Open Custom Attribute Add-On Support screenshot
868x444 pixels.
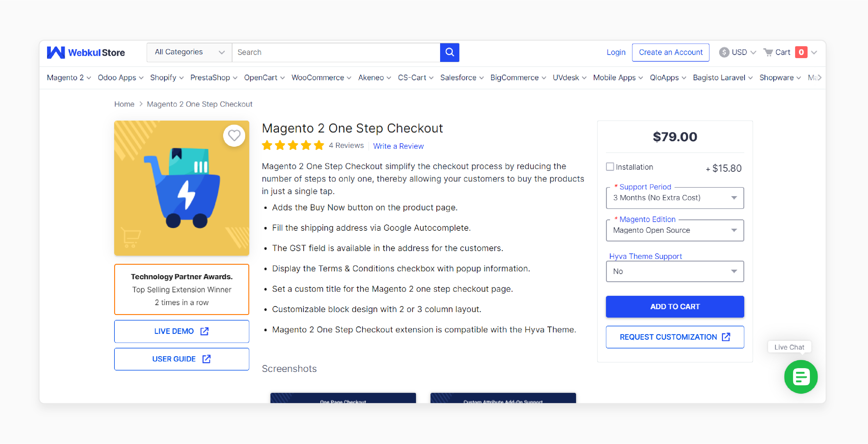(x=503, y=398)
